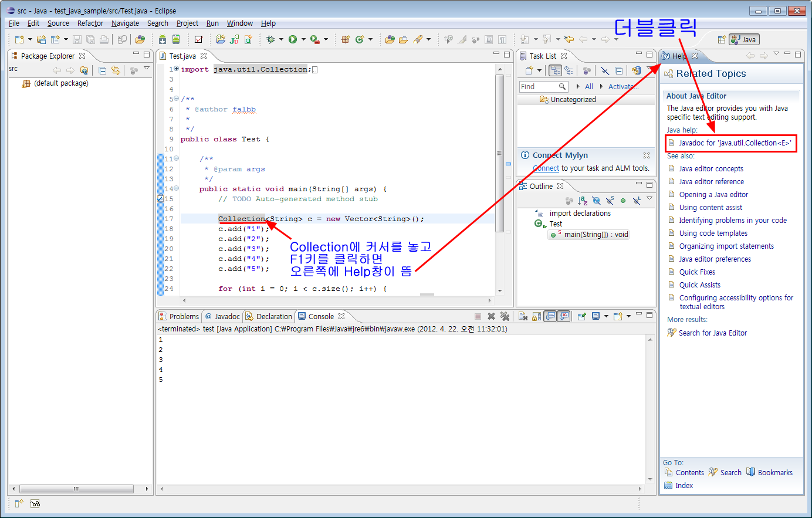Viewport: 812px width, 518px height.
Task: Toggle Link with Editor in Package Explorer
Action: [x=116, y=70]
